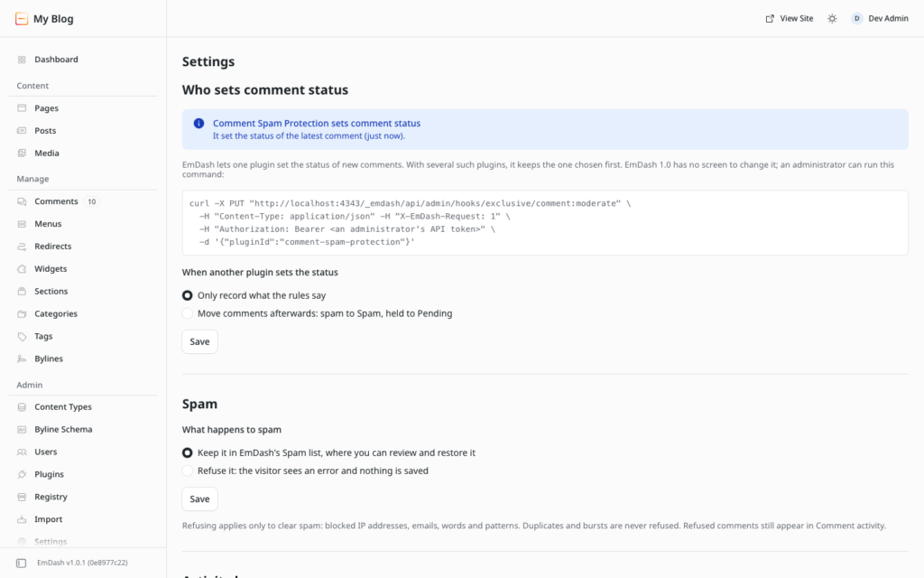Open the Dev Admin account menu

click(x=880, y=19)
